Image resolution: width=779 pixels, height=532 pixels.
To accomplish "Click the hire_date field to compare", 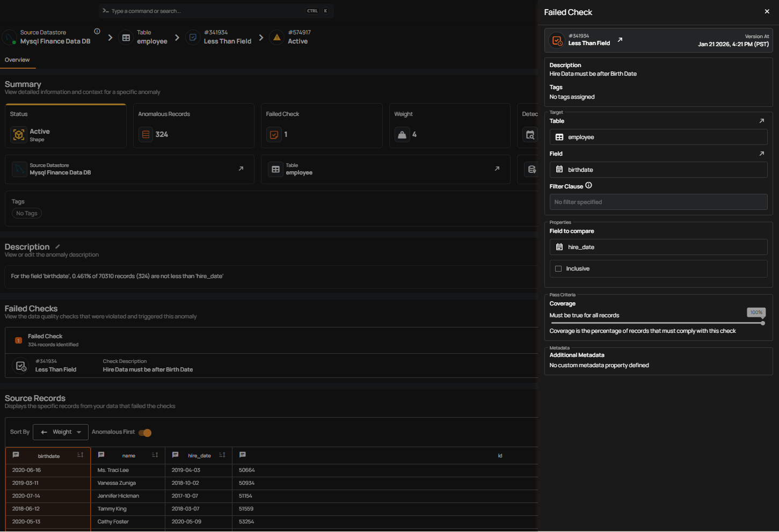I will pos(658,247).
